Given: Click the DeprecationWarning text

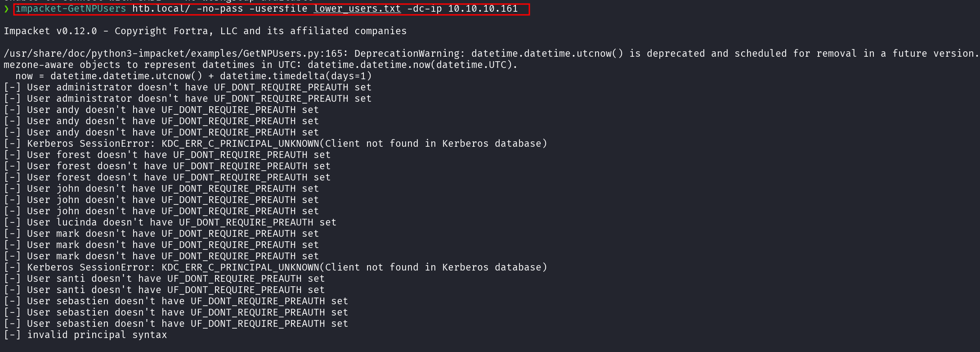Looking at the screenshot, I should click(x=407, y=54).
